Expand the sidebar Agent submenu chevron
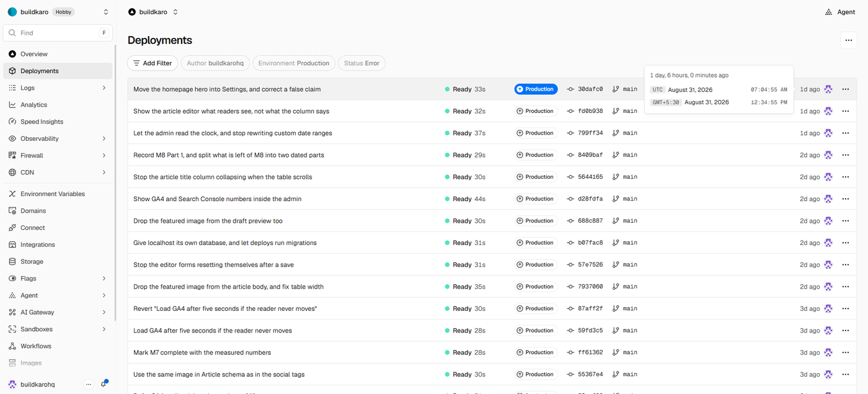 [104, 295]
